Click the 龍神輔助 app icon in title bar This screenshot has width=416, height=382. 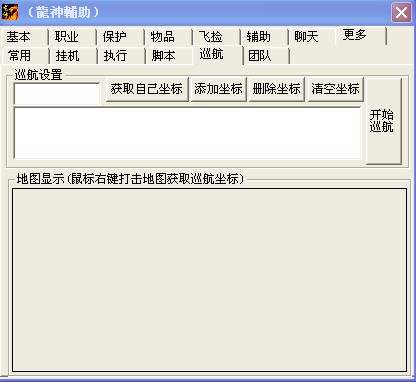point(10,12)
